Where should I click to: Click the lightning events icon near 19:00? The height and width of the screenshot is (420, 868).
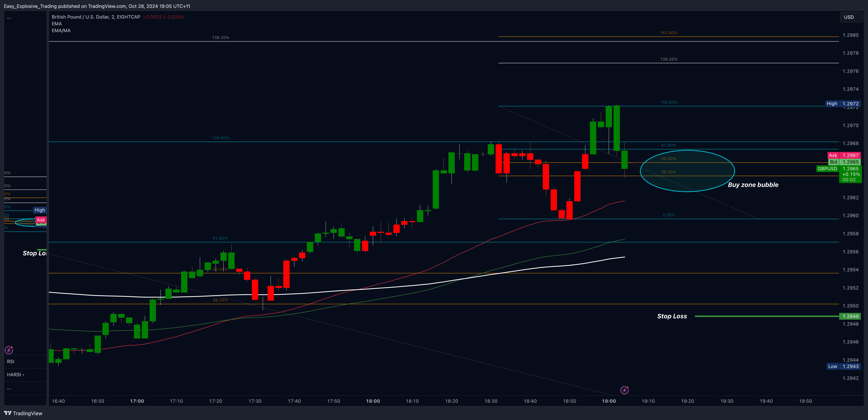[x=624, y=390]
